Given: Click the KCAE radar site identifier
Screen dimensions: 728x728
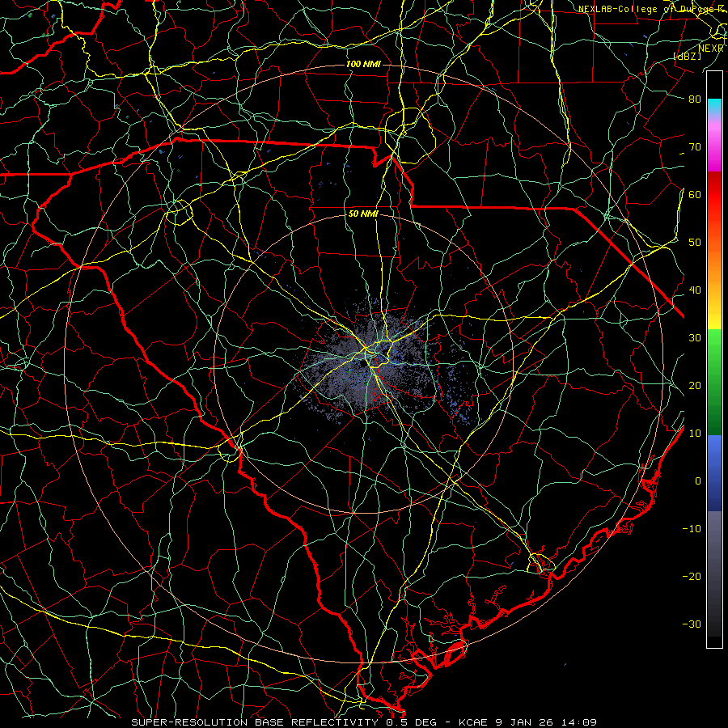Looking at the screenshot, I should point(472,722).
